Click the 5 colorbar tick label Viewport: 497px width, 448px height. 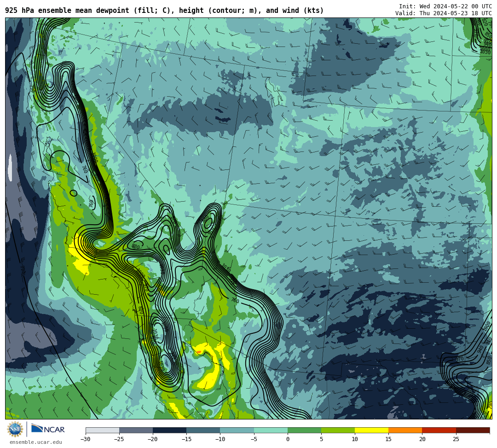pyautogui.click(x=321, y=439)
